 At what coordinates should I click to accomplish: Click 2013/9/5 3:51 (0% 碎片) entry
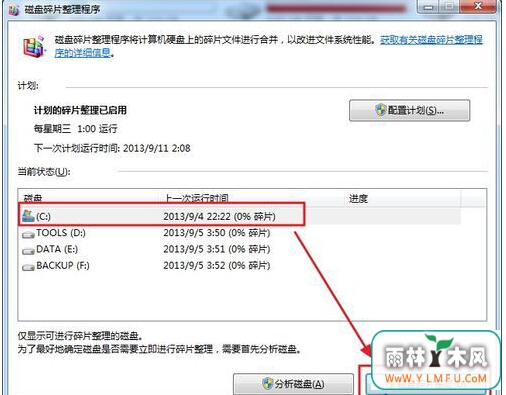pos(217,249)
